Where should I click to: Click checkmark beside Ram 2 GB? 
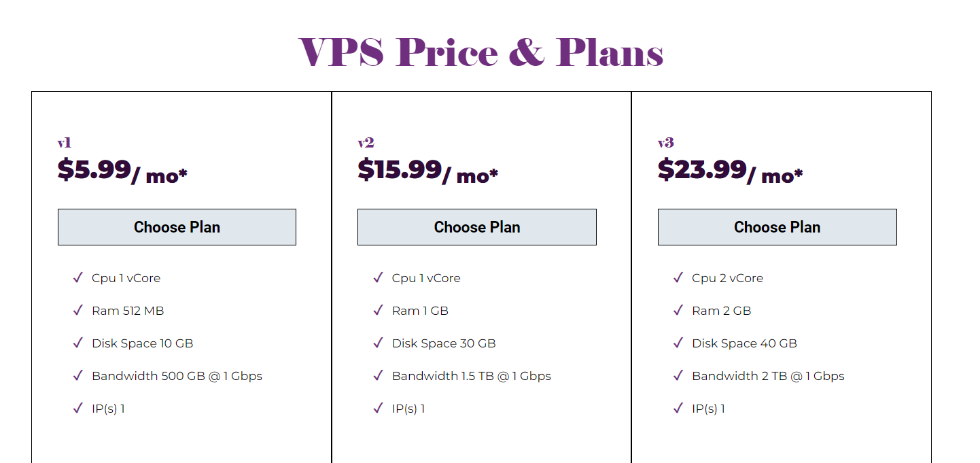[678, 310]
